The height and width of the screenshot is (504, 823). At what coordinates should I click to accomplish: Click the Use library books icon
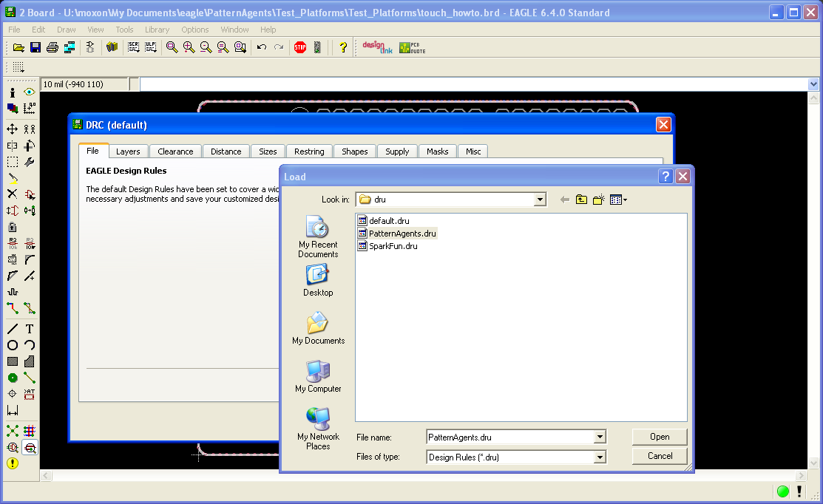(112, 48)
